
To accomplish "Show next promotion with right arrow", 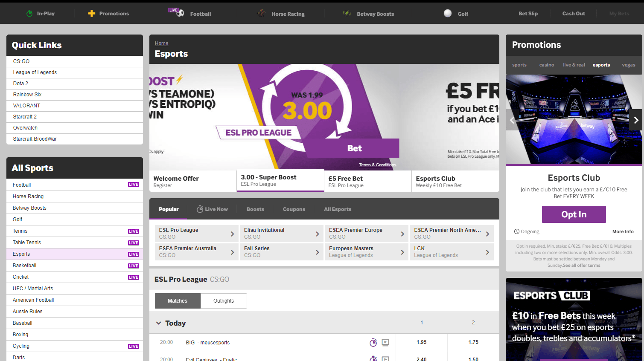I will [x=636, y=120].
